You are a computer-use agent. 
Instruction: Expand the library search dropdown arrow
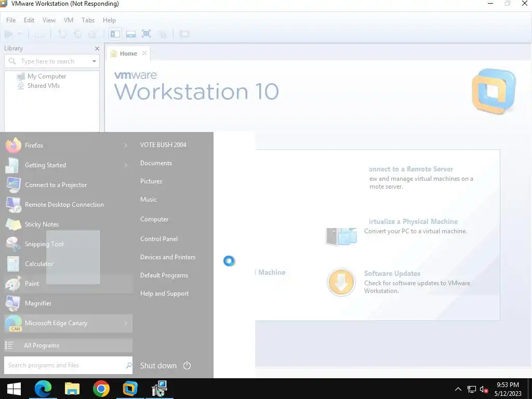point(94,61)
